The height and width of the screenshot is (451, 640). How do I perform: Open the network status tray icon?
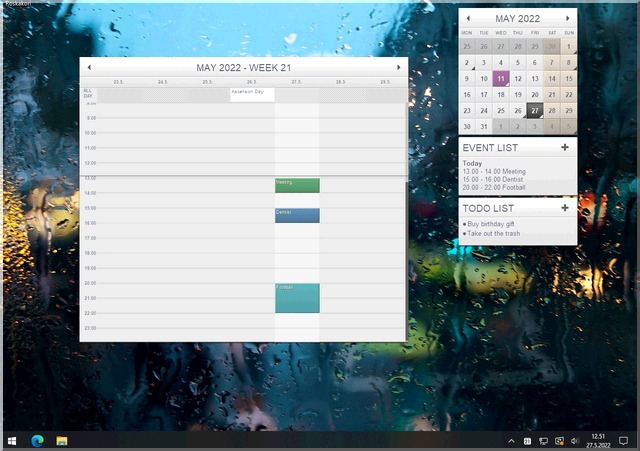click(x=543, y=441)
